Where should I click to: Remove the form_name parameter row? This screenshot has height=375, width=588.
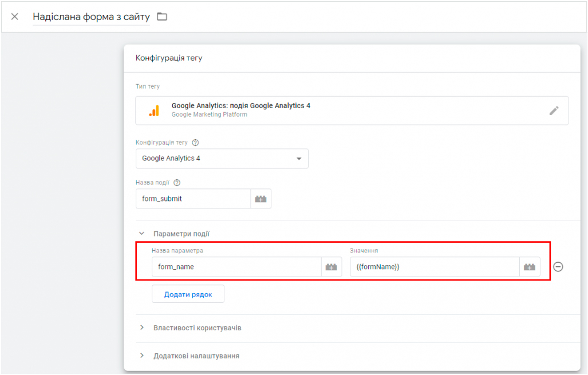point(558,267)
